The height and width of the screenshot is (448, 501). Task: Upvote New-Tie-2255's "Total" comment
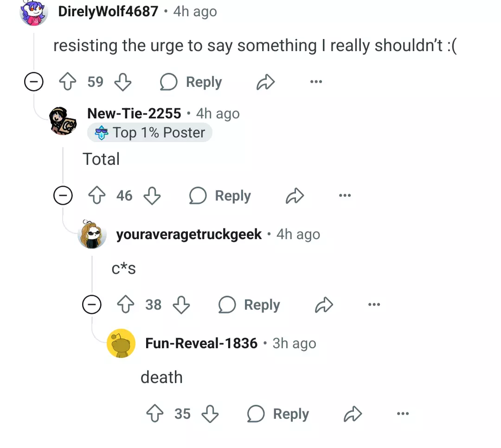click(x=97, y=195)
